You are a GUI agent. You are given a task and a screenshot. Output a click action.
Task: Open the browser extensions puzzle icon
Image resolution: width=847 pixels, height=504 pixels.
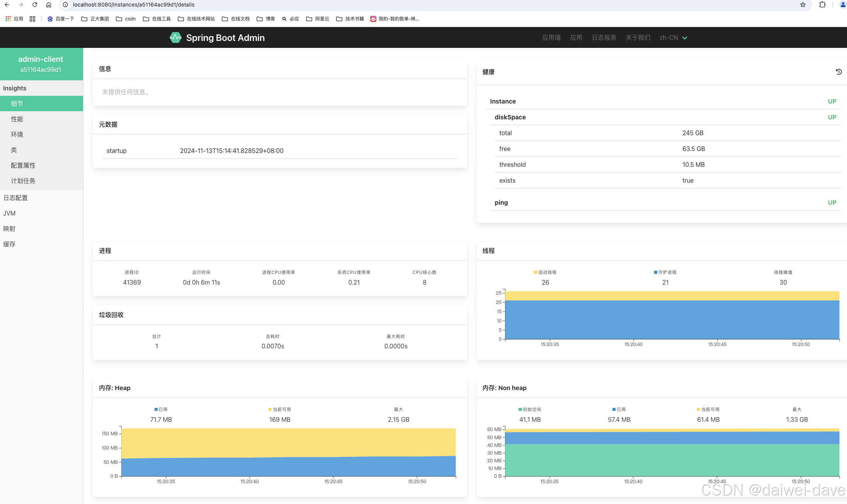(x=822, y=5)
